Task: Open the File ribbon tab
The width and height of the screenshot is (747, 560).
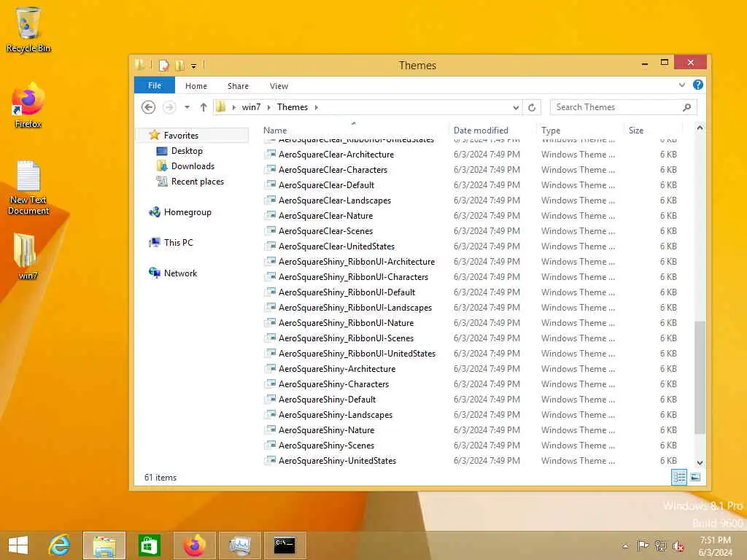Action: tap(155, 85)
